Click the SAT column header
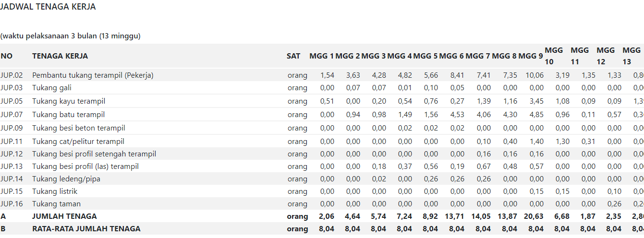 293,56
